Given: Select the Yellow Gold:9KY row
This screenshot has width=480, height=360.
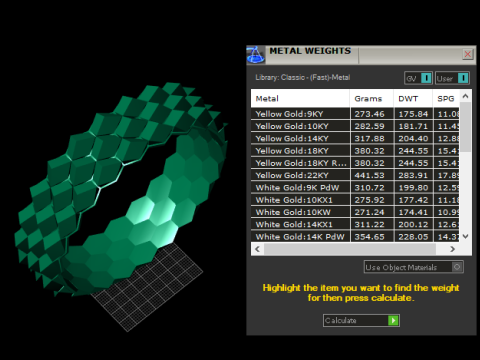Looking at the screenshot, I should pos(355,114).
